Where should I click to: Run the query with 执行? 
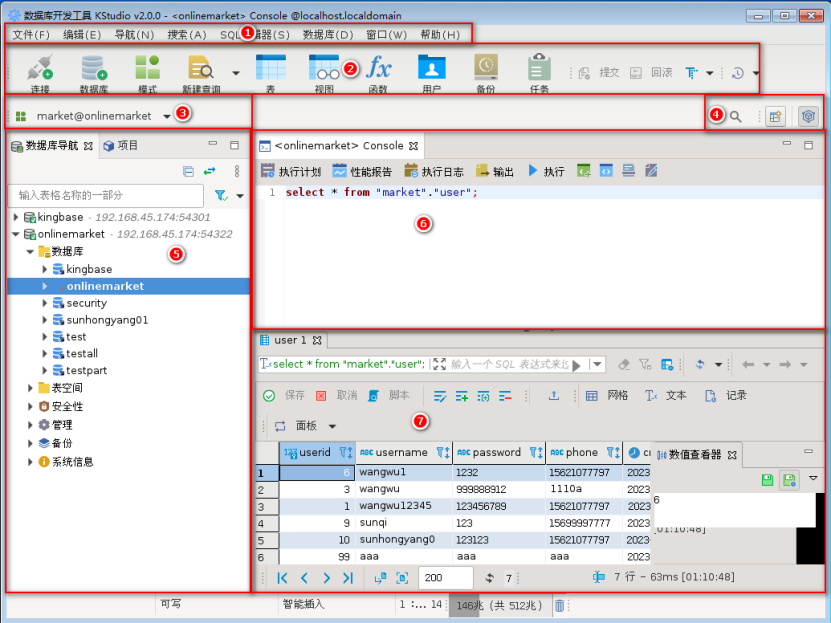click(x=546, y=171)
